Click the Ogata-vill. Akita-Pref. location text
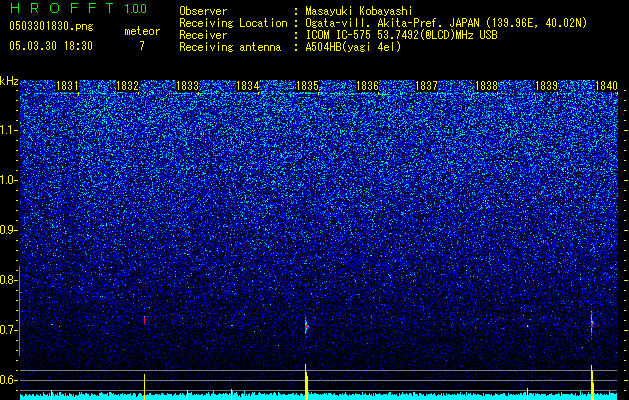629x400 pixels. pos(446,23)
